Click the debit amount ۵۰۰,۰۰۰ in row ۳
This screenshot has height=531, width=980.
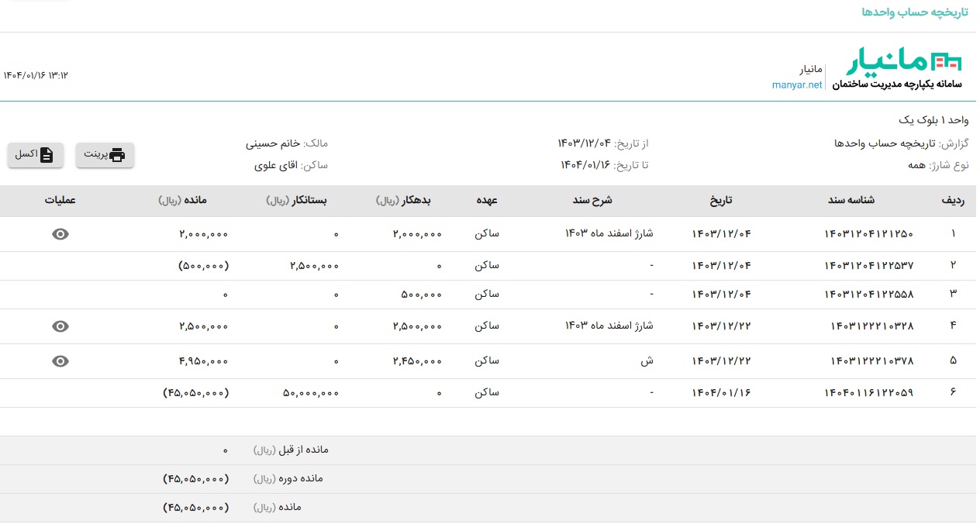422,295
